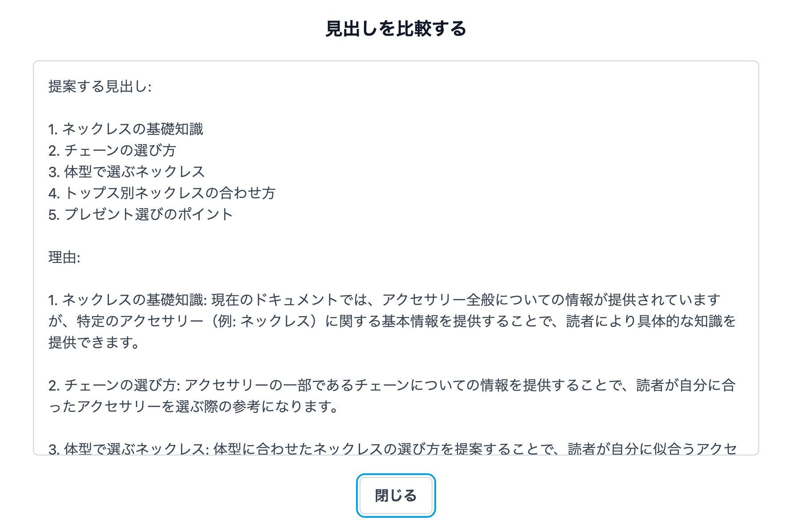Click list item 4. トップス別ネックレスの合わせ方
793x532 pixels.
(162, 193)
